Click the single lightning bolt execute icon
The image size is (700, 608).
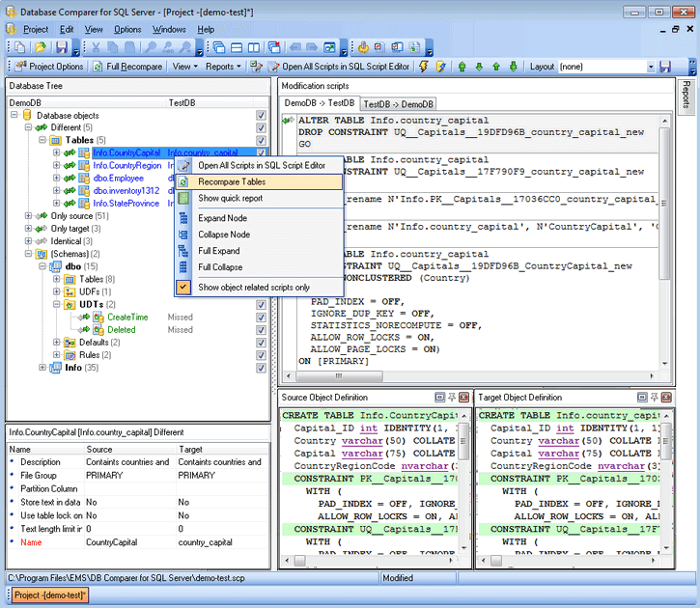(423, 67)
